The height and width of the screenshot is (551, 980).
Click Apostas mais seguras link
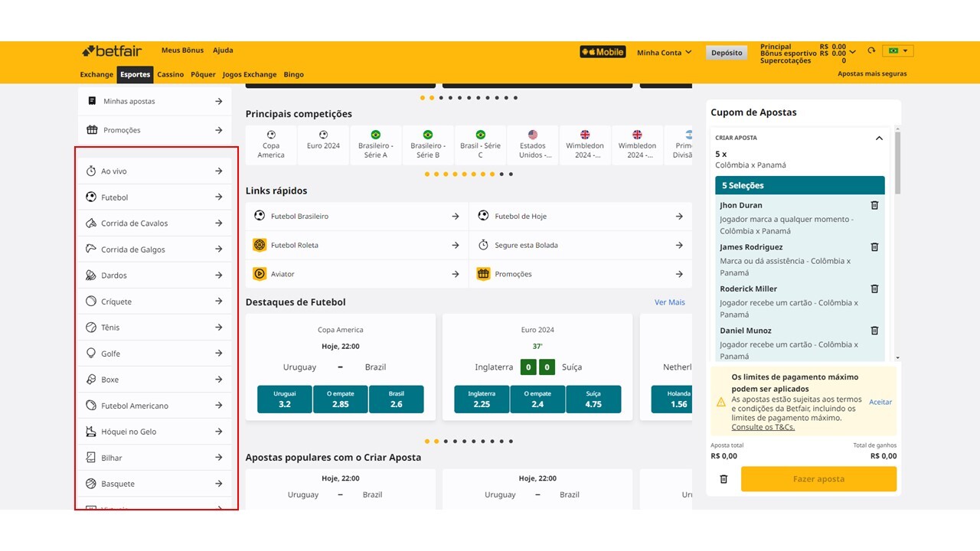click(x=872, y=74)
